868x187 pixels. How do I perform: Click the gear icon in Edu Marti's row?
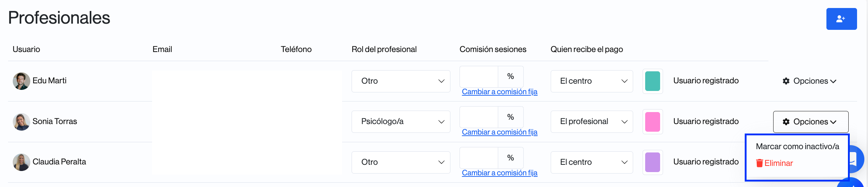point(786,81)
